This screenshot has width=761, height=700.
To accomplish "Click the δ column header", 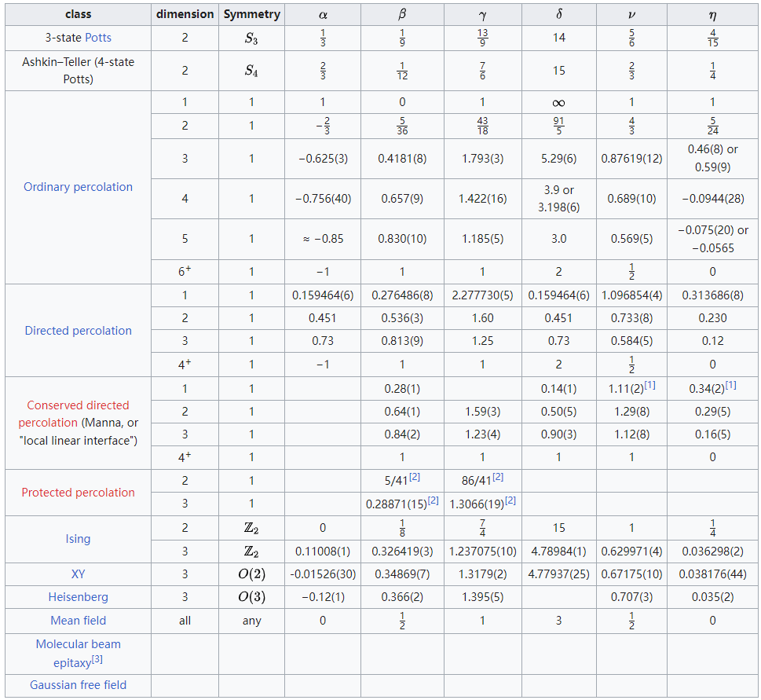I will click(558, 14).
